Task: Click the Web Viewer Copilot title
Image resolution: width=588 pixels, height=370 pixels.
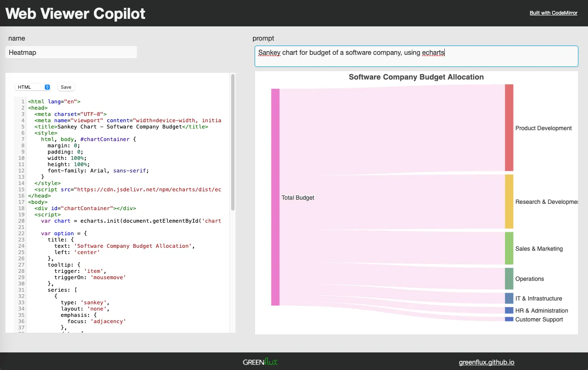Action: coord(75,13)
